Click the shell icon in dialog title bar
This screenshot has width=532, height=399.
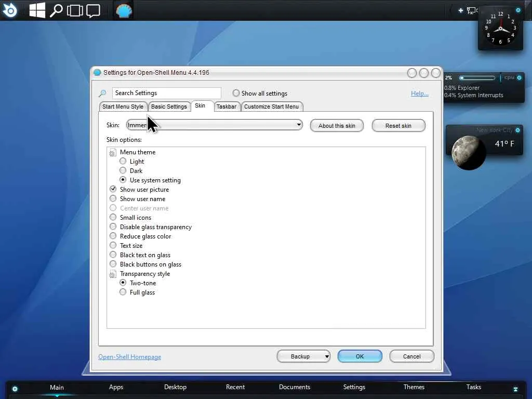97,72
